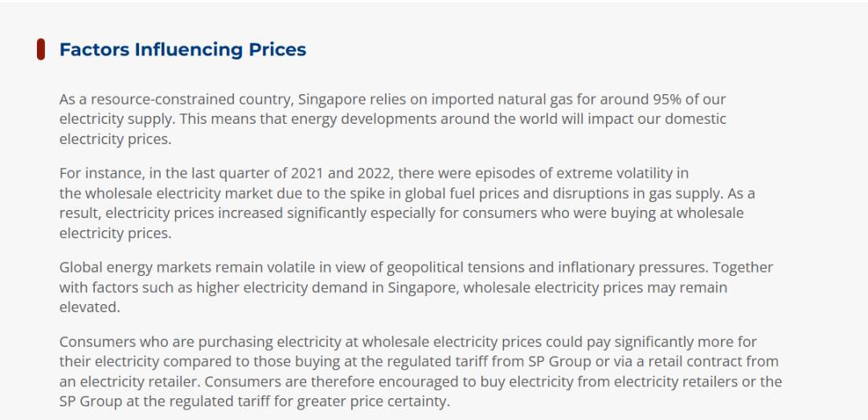This screenshot has height=420, width=868.
Task: Click the phrase "higher electricity demand in Singapore"
Action: point(321,287)
